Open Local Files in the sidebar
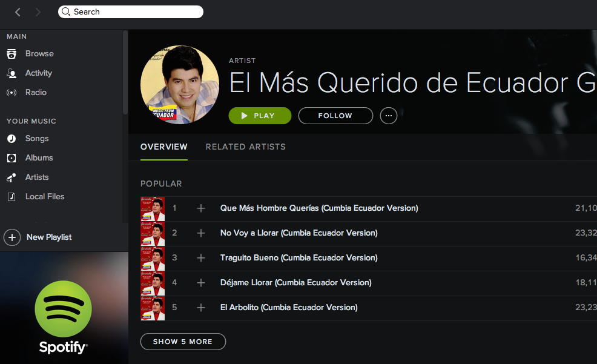 pyautogui.click(x=45, y=197)
